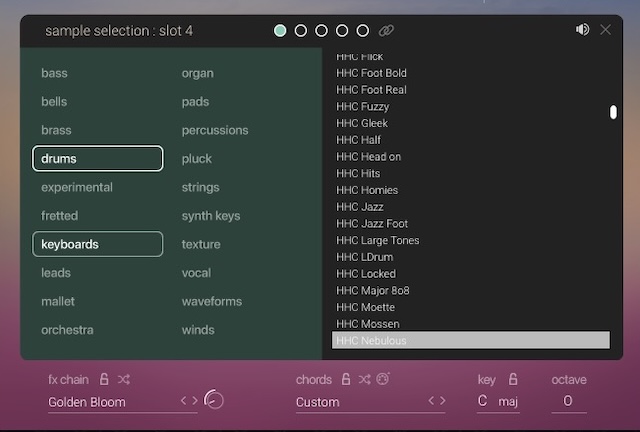The image size is (640, 432).
Task: Click the fx chain round knob icon
Action: coord(214,400)
